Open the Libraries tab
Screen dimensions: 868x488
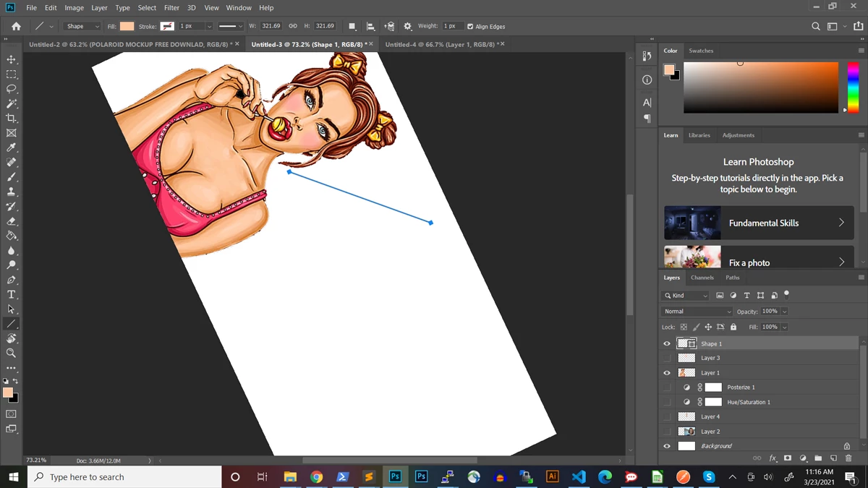tap(699, 135)
